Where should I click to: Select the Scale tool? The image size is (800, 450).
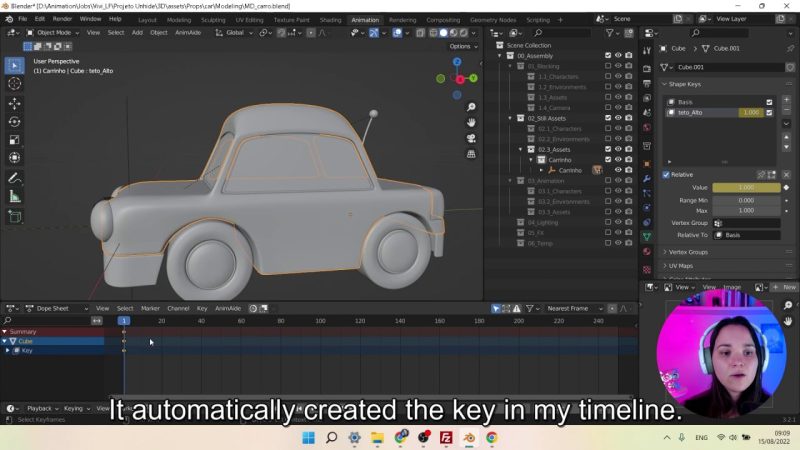tap(14, 139)
